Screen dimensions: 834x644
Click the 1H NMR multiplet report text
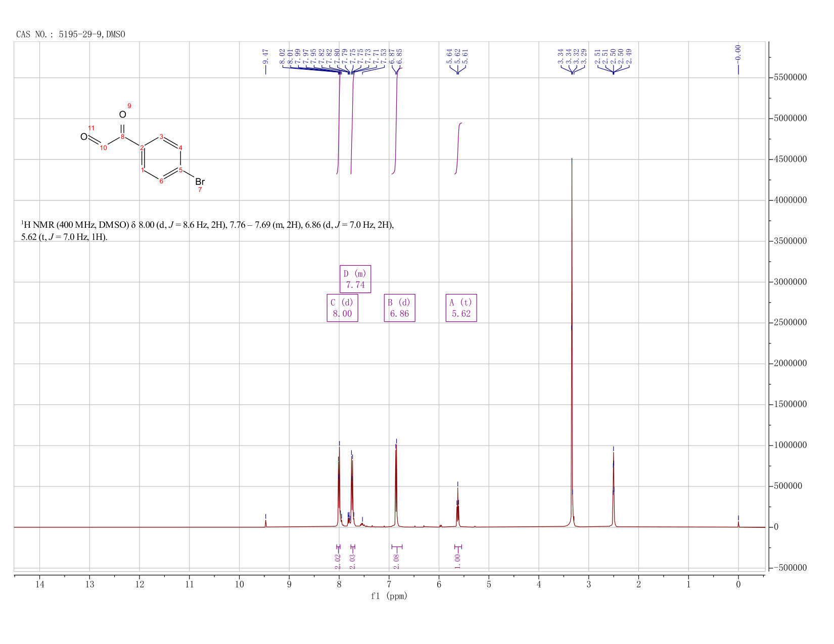[207, 231]
